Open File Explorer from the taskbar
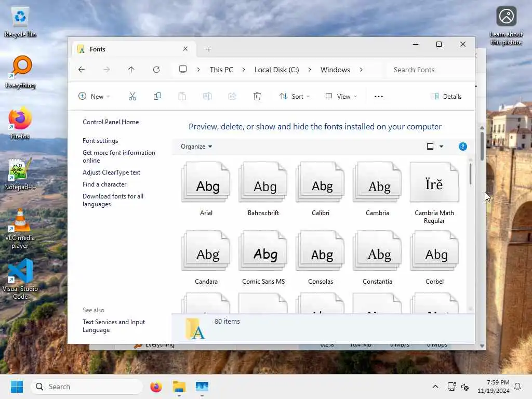Screen dimensions: 532x399 click(179, 387)
